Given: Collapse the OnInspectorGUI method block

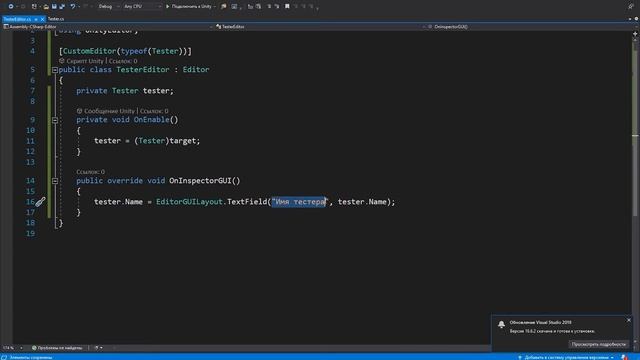Looking at the screenshot, I should click(55, 181).
